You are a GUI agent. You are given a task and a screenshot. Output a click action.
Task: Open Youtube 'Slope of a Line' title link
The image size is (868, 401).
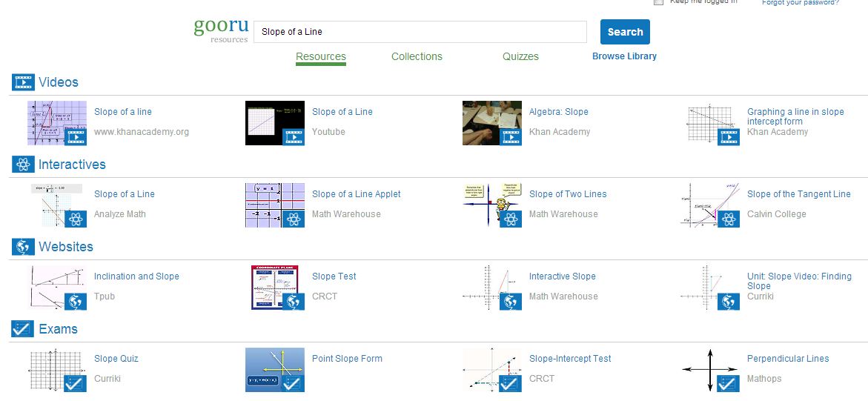point(342,112)
